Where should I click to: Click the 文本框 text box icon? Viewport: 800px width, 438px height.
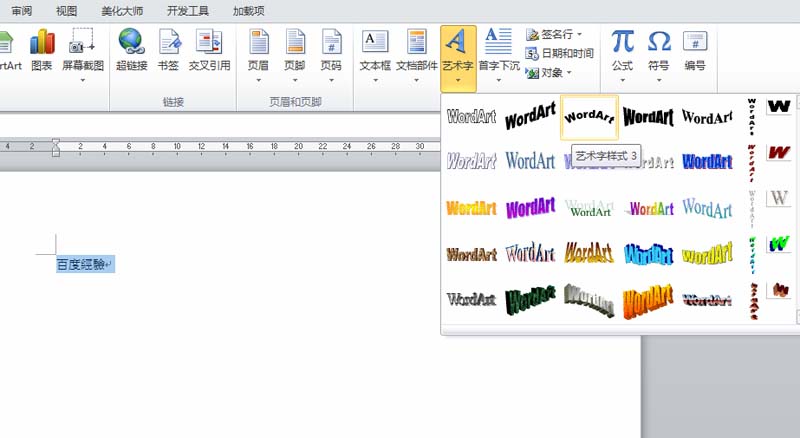coord(375,50)
